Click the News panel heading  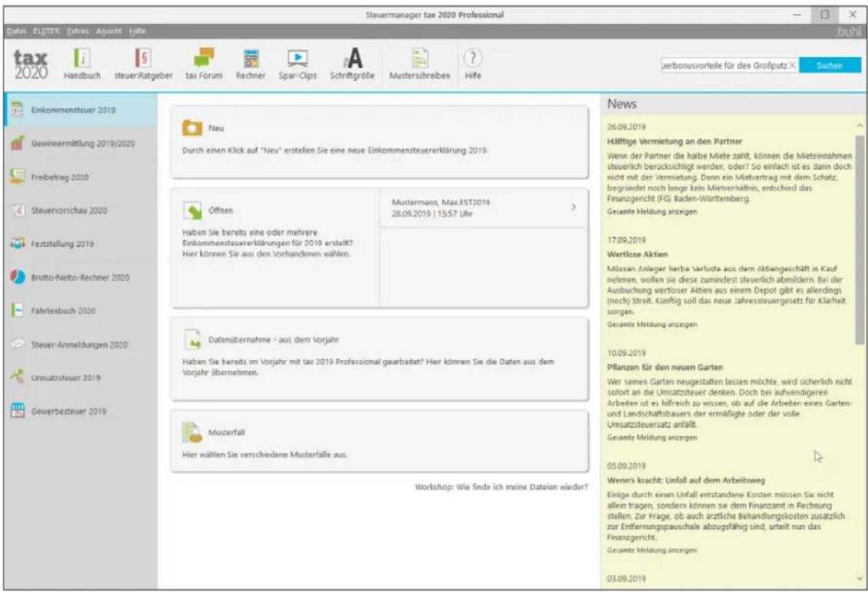622,104
